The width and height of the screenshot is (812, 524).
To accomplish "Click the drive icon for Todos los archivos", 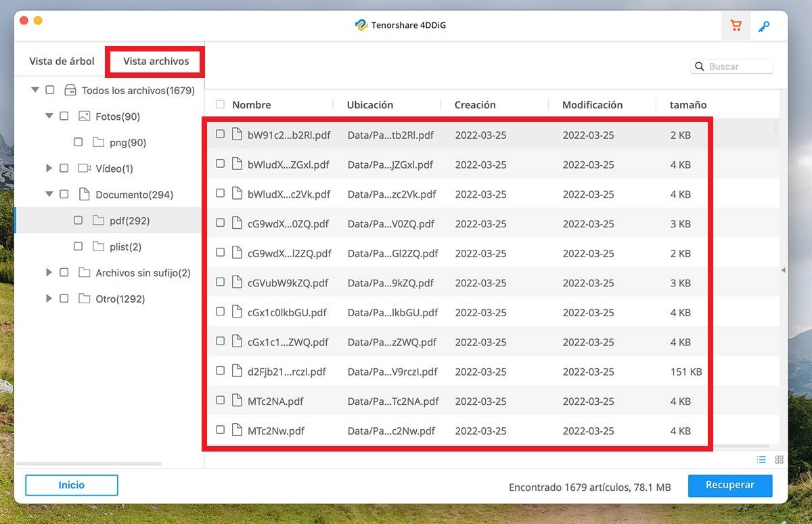I will tap(70, 90).
